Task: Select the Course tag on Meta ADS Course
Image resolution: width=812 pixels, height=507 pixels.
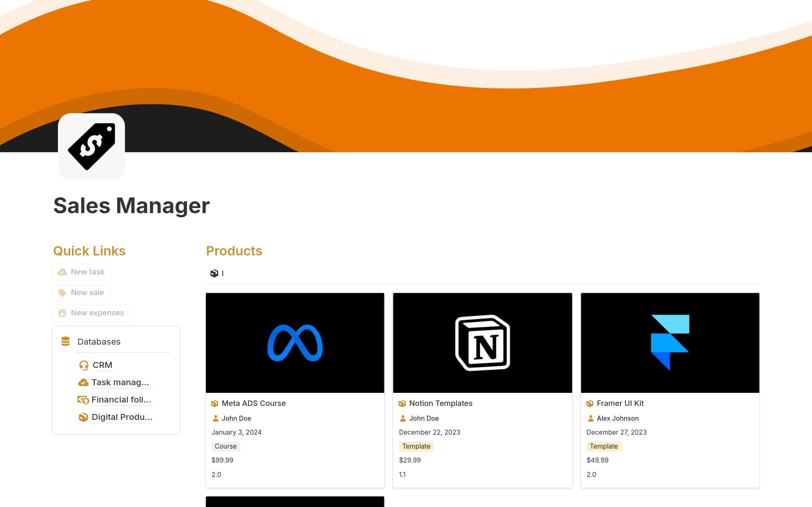Action: [225, 446]
